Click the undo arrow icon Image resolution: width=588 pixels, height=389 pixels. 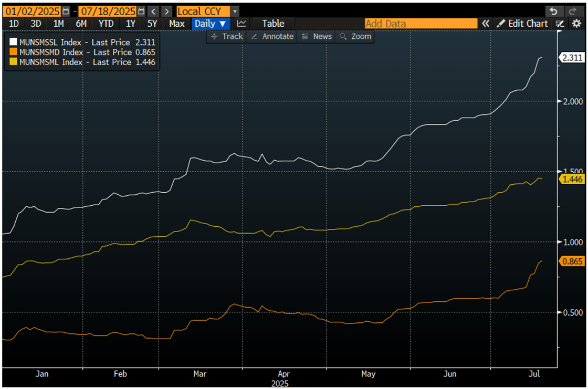[552, 11]
